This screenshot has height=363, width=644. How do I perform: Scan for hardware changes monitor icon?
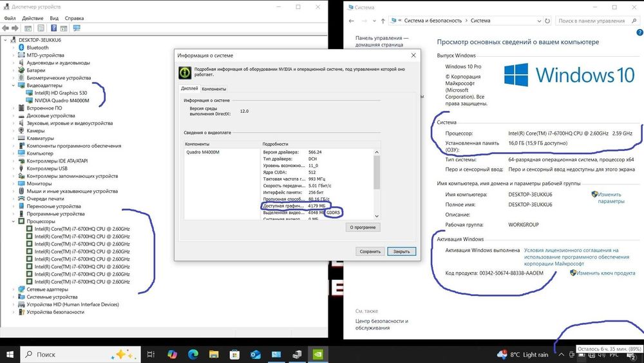click(x=77, y=28)
